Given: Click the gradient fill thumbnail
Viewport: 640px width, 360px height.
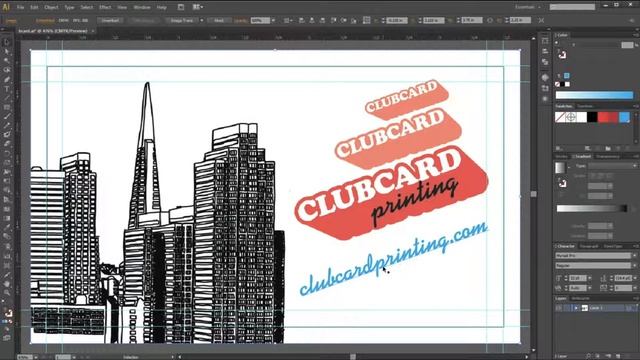Looking at the screenshot, I should point(560,168).
